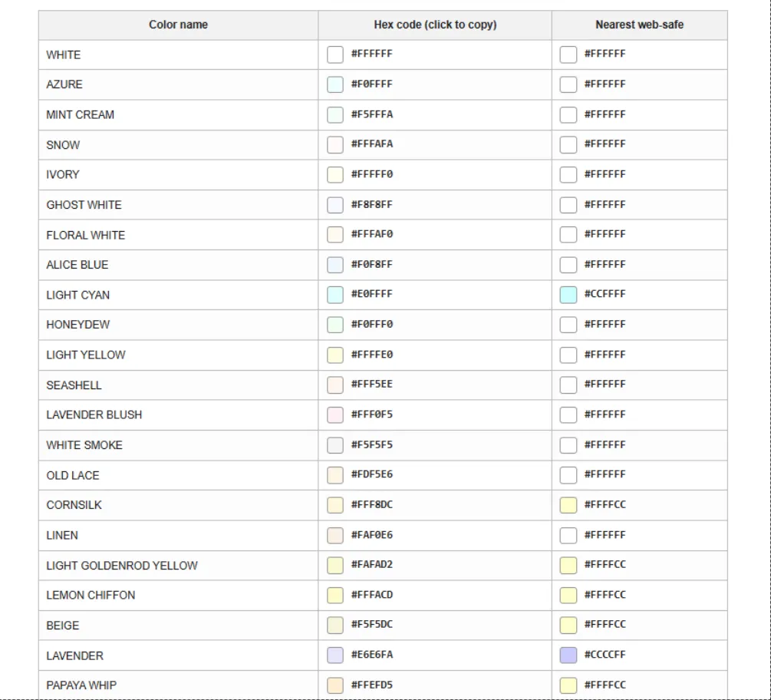Viewport: 771px width, 700px height.
Task: Select the AZURE color name
Action: [x=64, y=84]
